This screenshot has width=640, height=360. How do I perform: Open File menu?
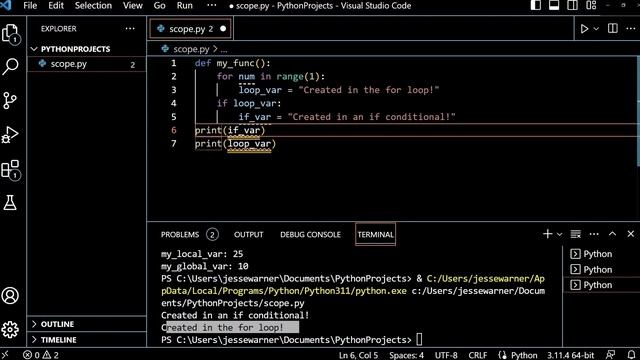pos(30,6)
